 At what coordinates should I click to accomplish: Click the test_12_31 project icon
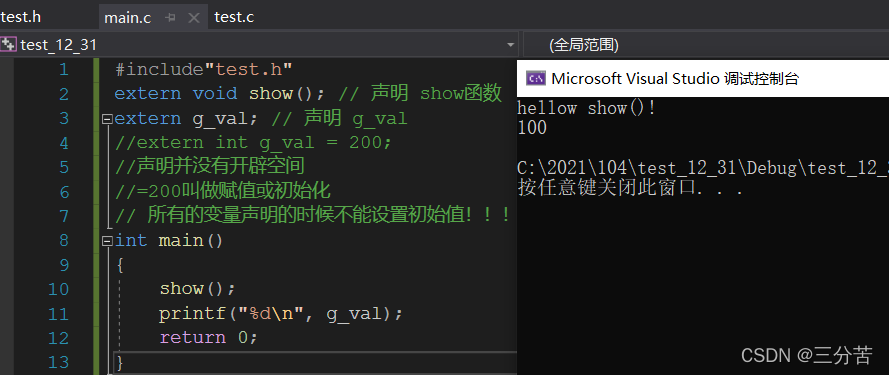8,44
